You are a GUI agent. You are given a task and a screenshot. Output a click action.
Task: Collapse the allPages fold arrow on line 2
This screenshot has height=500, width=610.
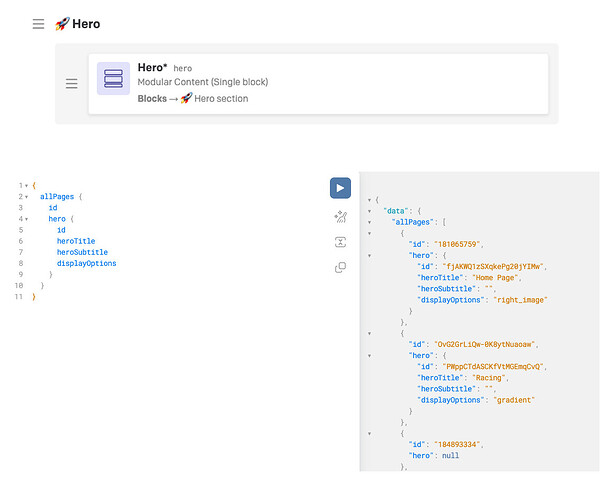26,197
